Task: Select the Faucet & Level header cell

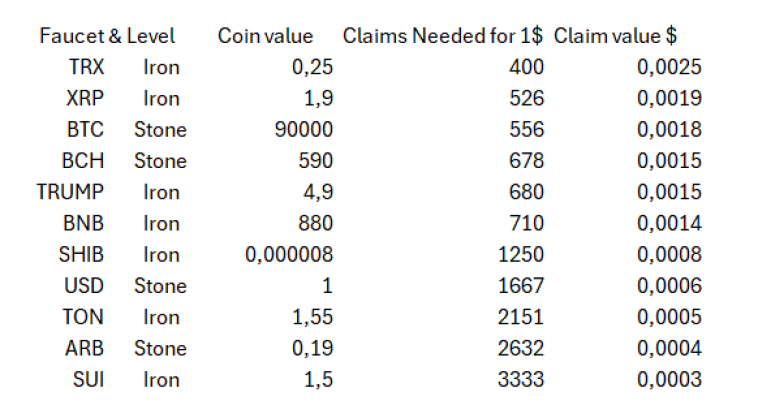Action: (107, 36)
